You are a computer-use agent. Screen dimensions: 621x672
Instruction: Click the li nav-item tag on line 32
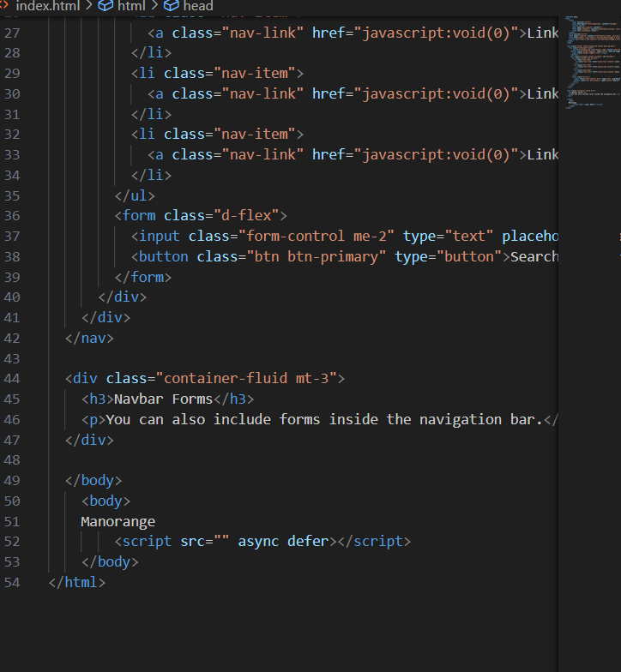tap(218, 134)
